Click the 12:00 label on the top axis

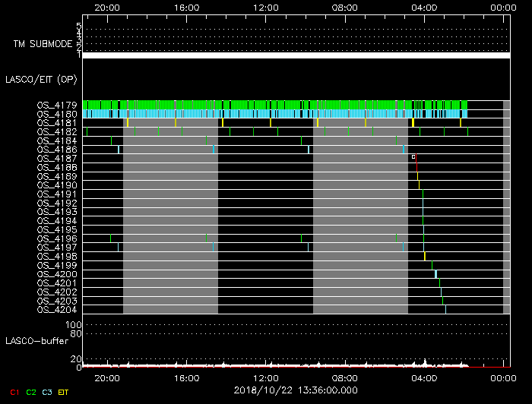pyautogui.click(x=266, y=7)
